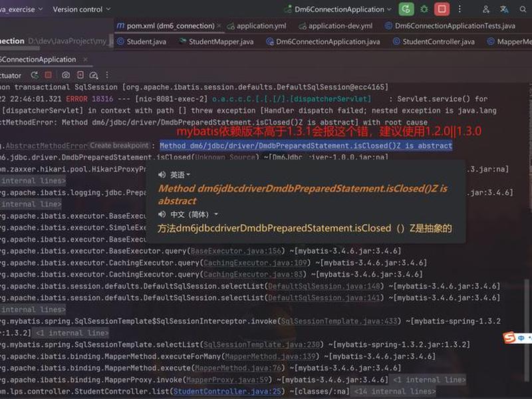Expand the project name dropdown
Screen dimensions: 532x399
(x=21, y=9)
